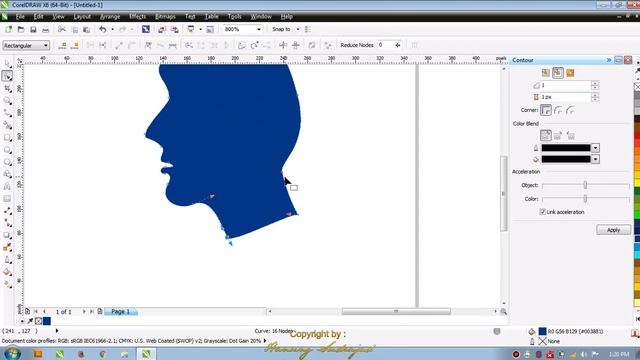Click the Reduce Nodes label
Viewport: 640px width, 360px height.
(x=357, y=45)
